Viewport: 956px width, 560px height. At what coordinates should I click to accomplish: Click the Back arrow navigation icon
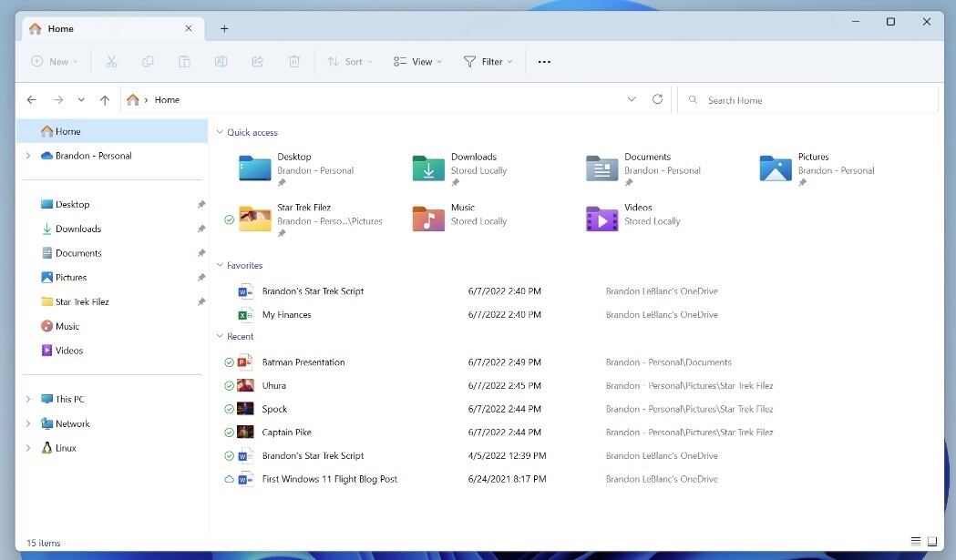[x=32, y=100]
